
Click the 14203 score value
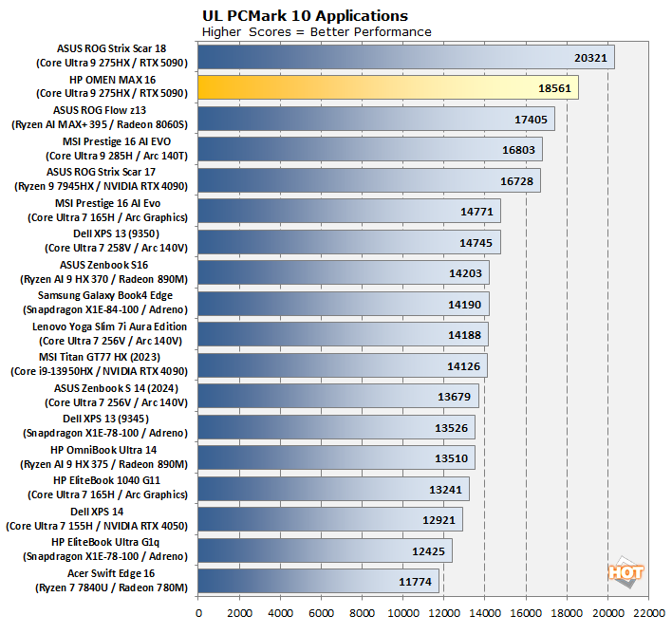pos(465,273)
